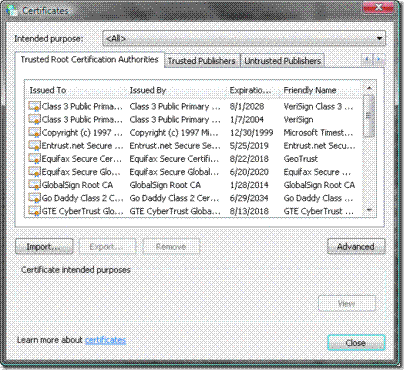The width and height of the screenshot is (404, 370).
Task: Click the list scrollbar up arrow
Action: tap(369, 88)
